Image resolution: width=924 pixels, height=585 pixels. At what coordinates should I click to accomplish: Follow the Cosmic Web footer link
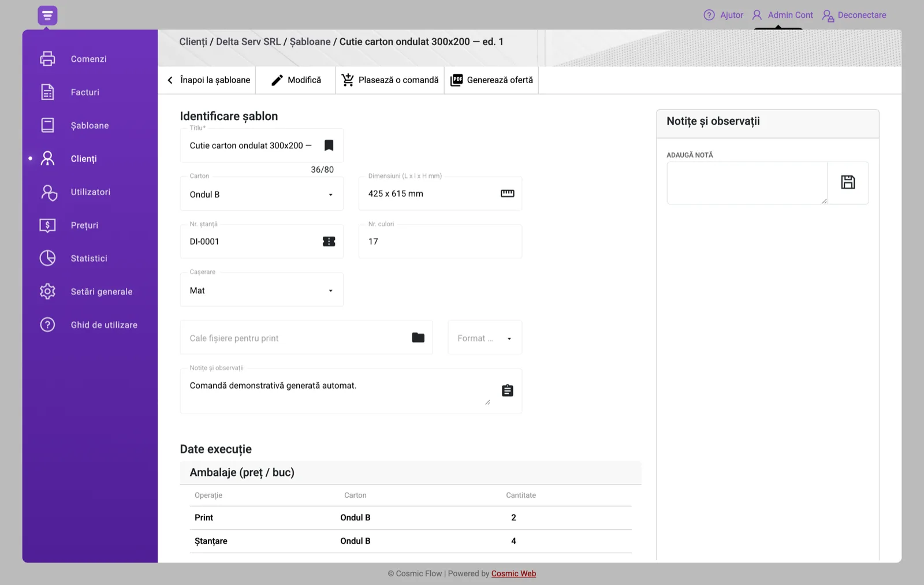click(513, 573)
